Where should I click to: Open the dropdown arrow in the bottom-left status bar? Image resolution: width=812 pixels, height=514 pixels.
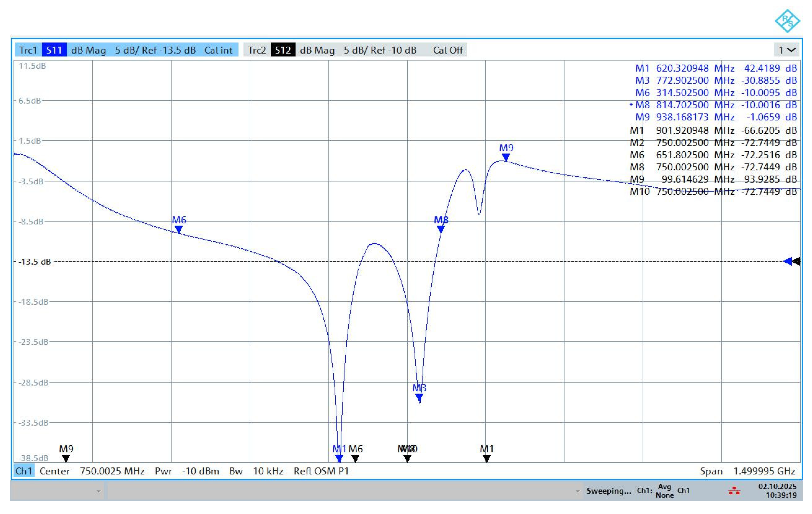[x=98, y=491]
